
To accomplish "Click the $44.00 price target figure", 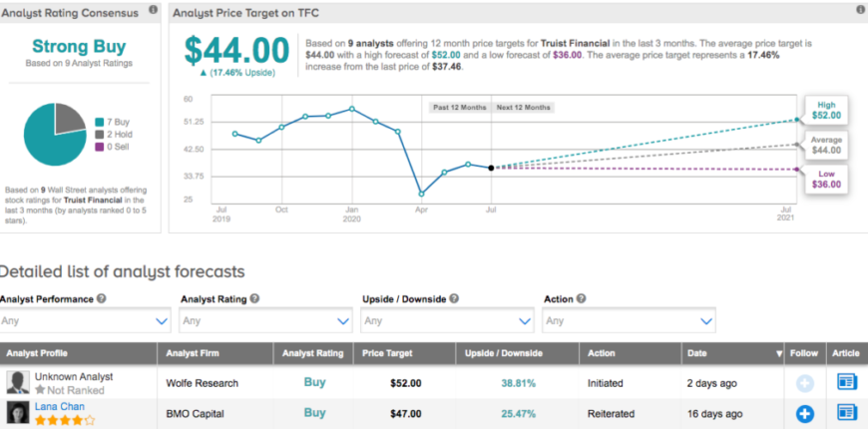I will pos(236,50).
